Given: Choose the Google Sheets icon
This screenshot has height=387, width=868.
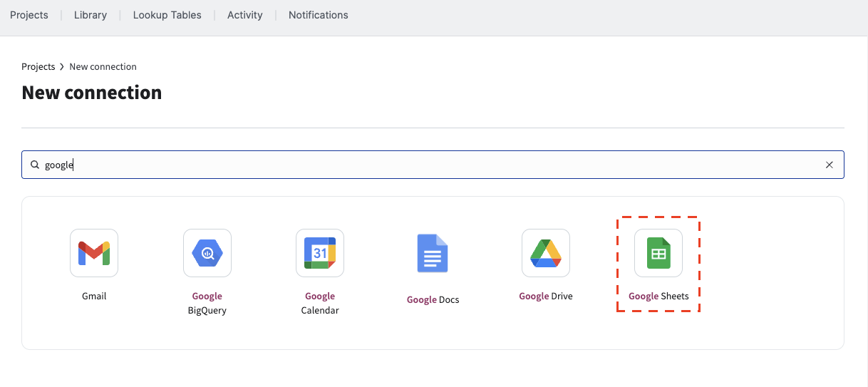Looking at the screenshot, I should click(658, 253).
